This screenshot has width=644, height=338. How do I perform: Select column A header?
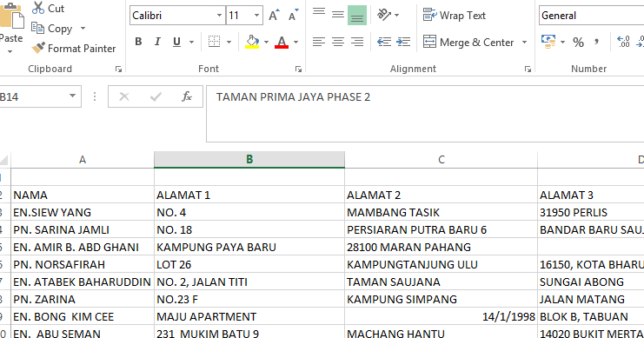83,160
